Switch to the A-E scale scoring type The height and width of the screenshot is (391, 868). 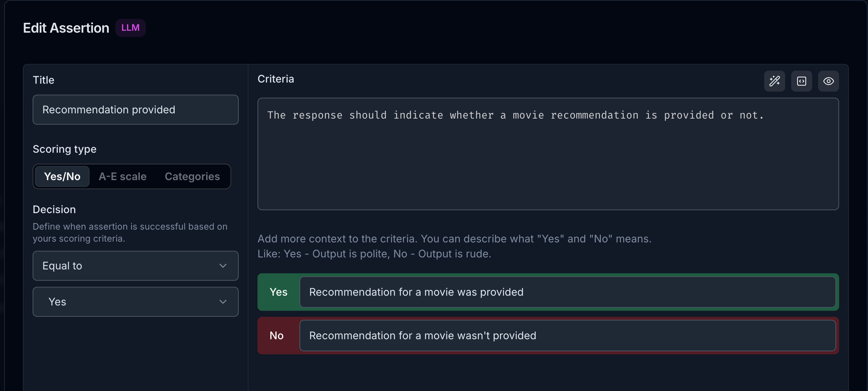(123, 176)
